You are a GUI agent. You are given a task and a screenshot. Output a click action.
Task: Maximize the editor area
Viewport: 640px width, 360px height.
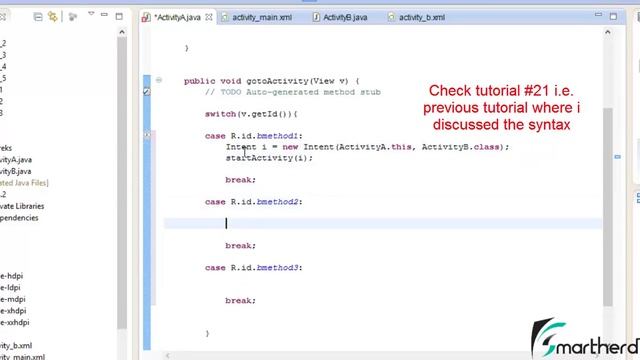tap(613, 16)
